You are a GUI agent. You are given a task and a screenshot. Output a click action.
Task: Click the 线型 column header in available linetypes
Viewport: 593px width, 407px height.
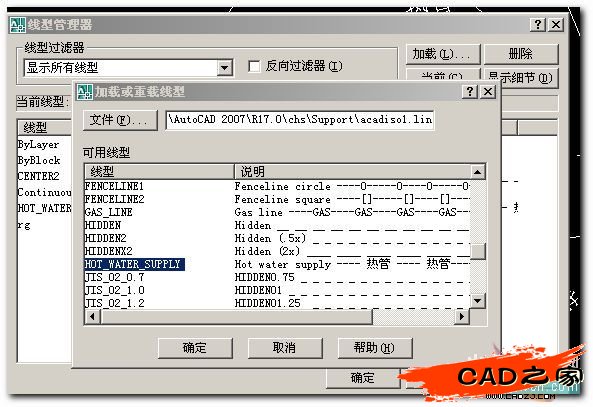point(159,172)
